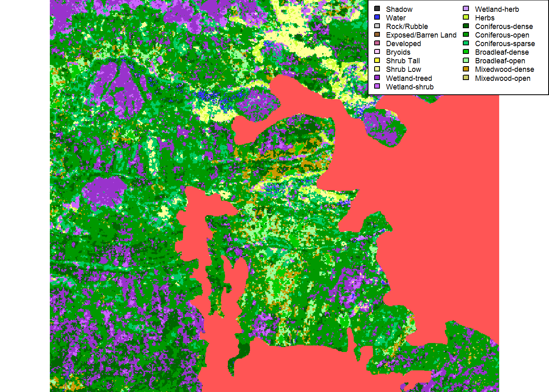This screenshot has width=549, height=392.
Task: Click the blue Water legend swatch
Action: pos(377,17)
